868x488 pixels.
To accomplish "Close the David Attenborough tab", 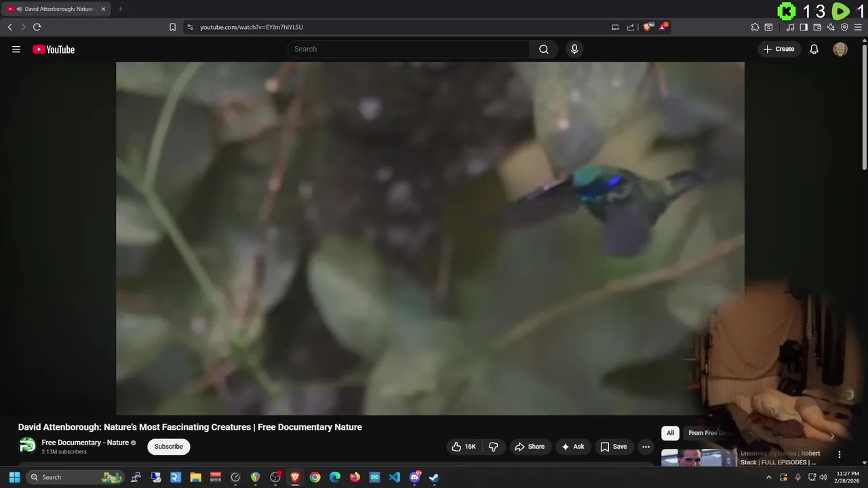I will coord(103,9).
